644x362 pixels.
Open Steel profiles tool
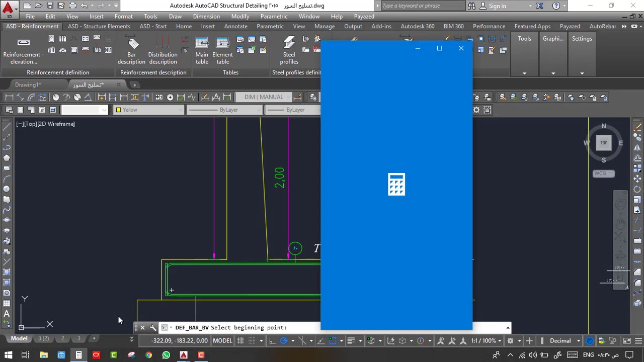click(x=289, y=50)
